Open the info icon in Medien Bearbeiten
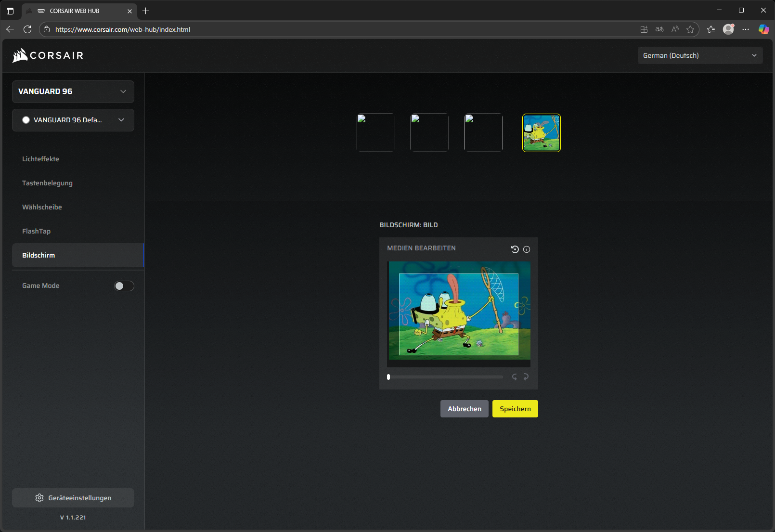The height and width of the screenshot is (532, 775). pos(527,249)
